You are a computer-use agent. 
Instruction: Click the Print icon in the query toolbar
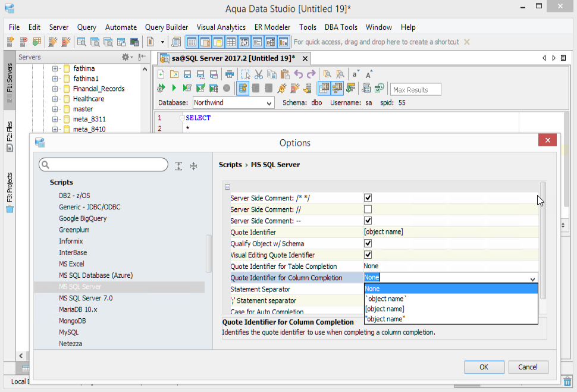(x=229, y=74)
